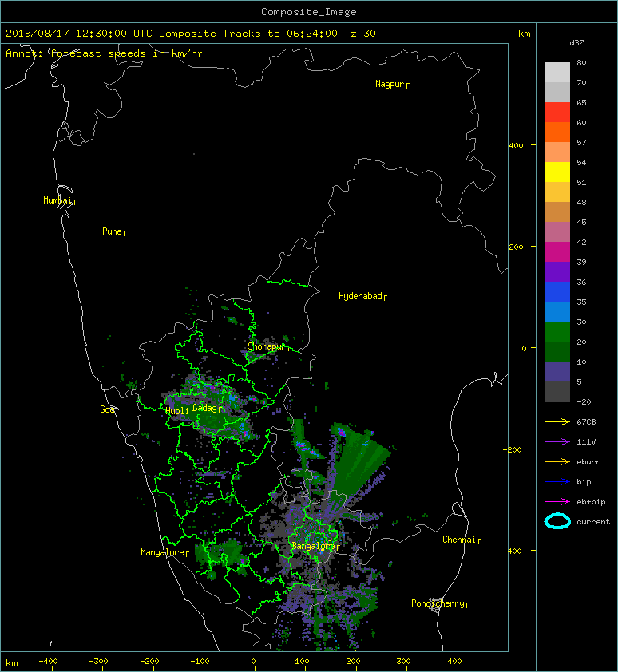Click the Bangalore city label
Viewport: 618px width, 672px height.
point(314,546)
